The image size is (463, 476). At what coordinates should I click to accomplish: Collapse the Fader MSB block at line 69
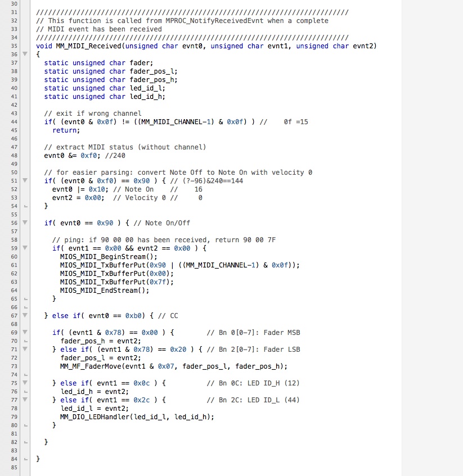[25, 332]
